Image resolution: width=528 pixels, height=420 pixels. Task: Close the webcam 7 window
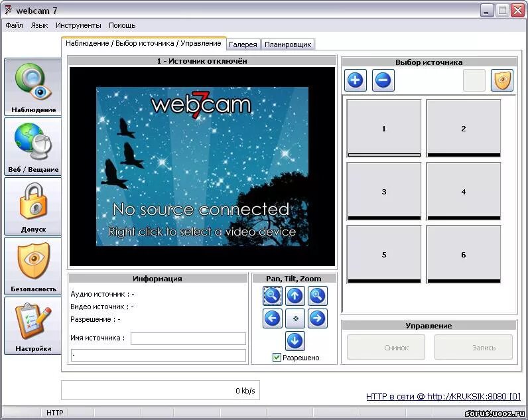coord(517,11)
